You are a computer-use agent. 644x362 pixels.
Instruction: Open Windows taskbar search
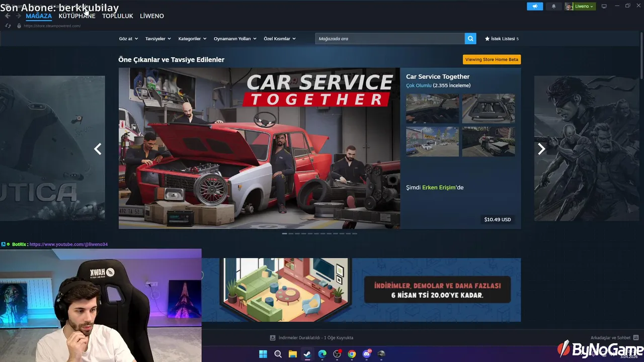278,354
